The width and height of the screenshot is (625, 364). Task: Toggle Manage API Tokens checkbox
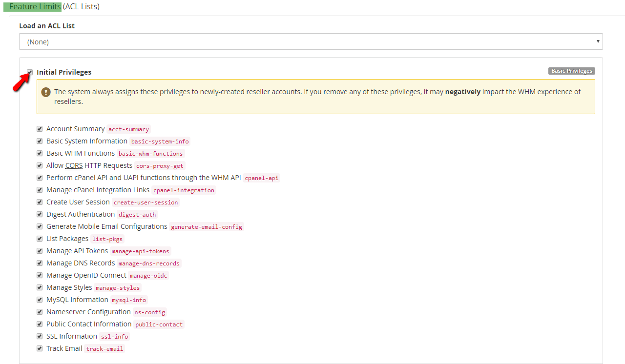[x=40, y=251]
